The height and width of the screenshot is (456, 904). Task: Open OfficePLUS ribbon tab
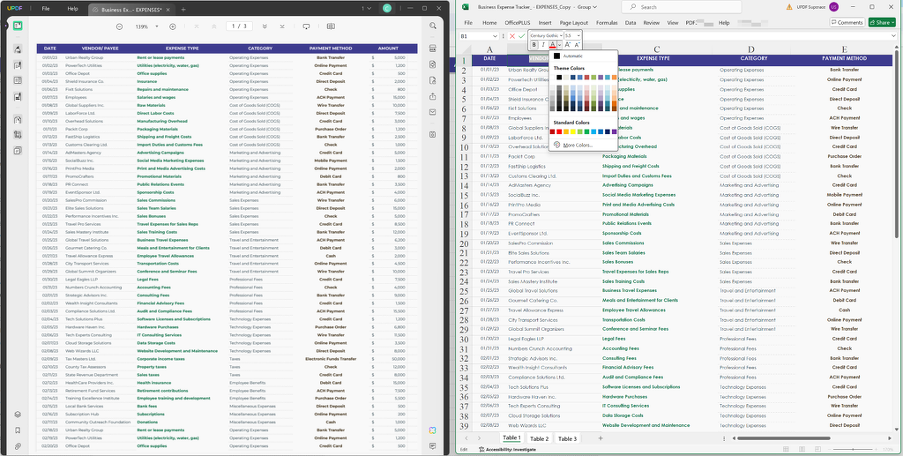pos(517,23)
